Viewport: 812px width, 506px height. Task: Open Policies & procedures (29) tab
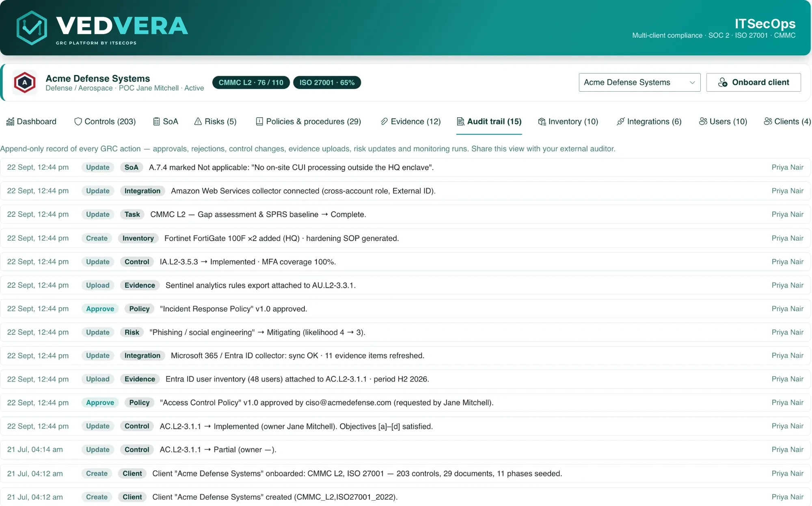(x=308, y=121)
